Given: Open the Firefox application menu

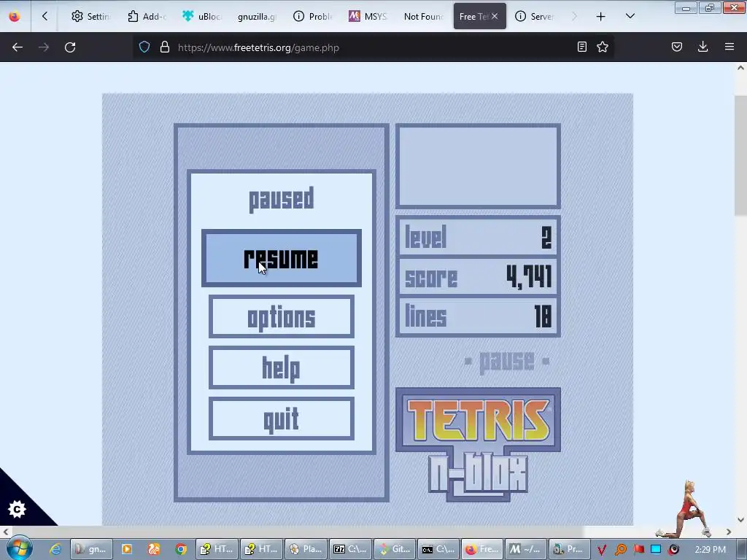Looking at the screenshot, I should [729, 47].
